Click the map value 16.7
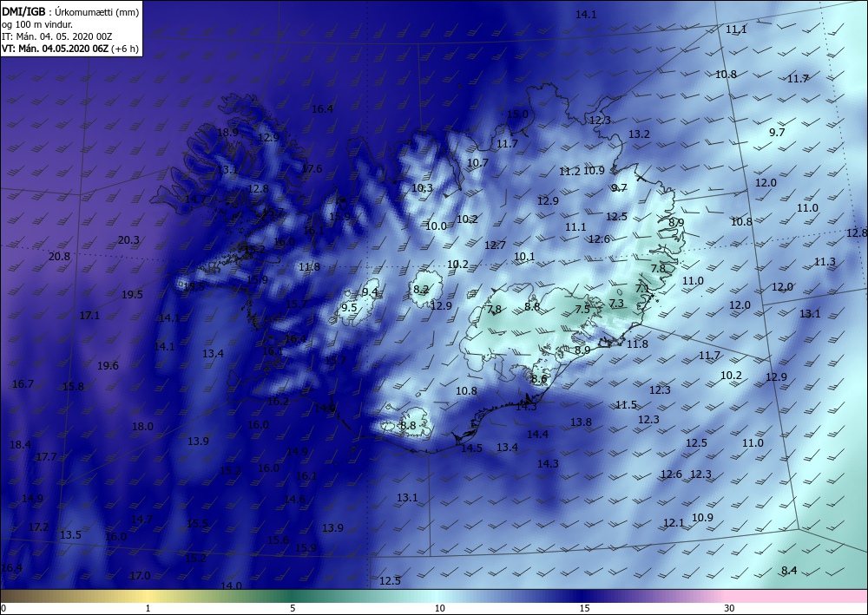Image resolution: width=868 pixels, height=615 pixels. pyautogui.click(x=23, y=383)
